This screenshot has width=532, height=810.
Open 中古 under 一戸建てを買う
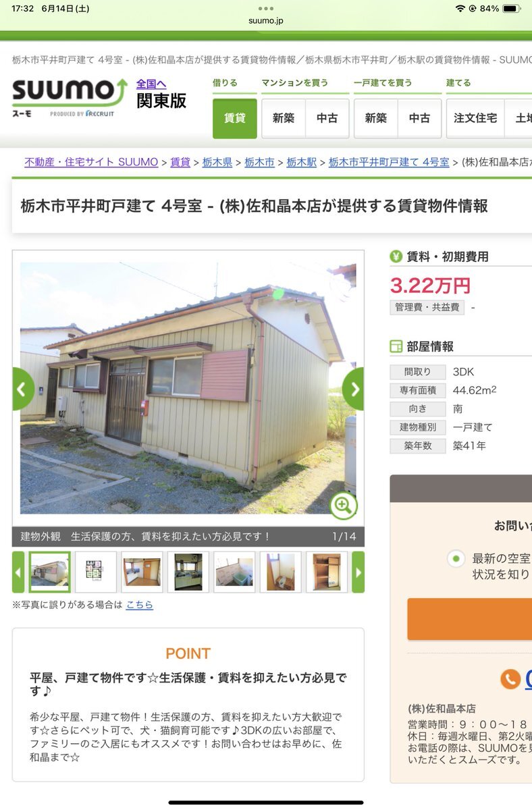coord(419,118)
